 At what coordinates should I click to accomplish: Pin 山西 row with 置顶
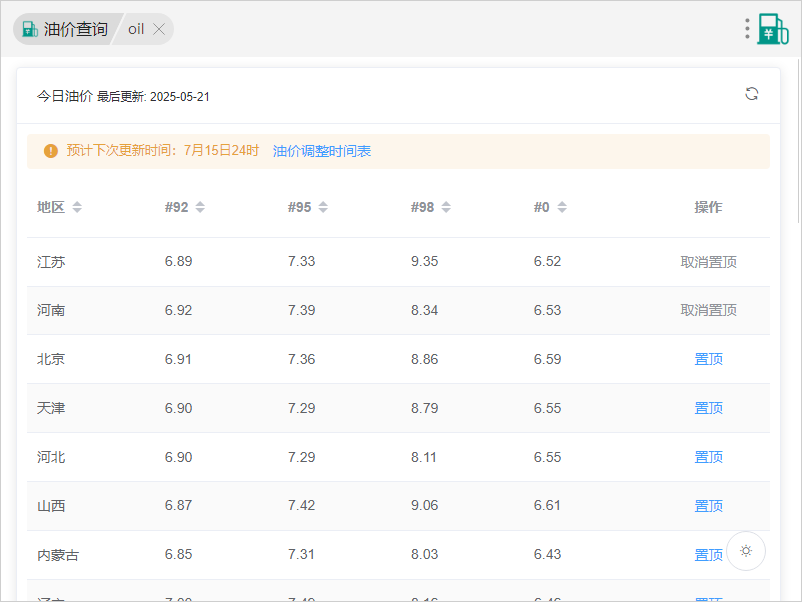708,506
